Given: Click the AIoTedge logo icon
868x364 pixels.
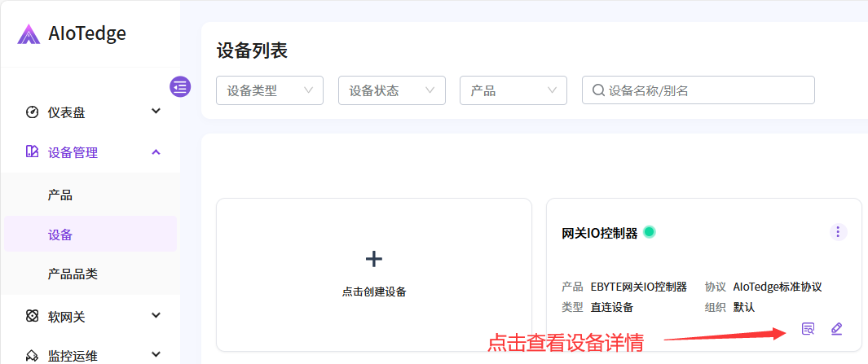Looking at the screenshot, I should [x=29, y=33].
